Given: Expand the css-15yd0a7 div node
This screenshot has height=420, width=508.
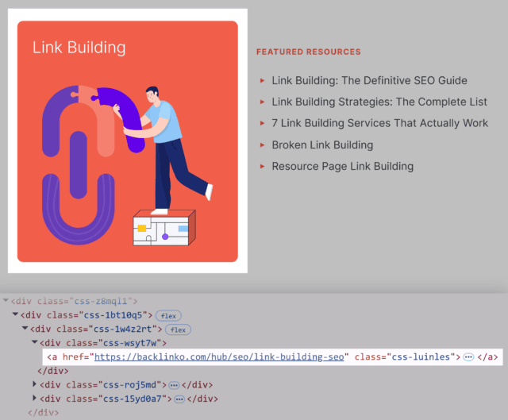Looking at the screenshot, I should click(x=35, y=399).
